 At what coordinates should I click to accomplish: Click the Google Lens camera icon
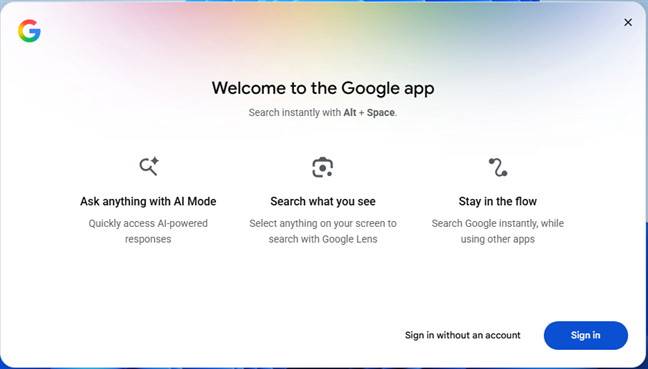pyautogui.click(x=322, y=167)
